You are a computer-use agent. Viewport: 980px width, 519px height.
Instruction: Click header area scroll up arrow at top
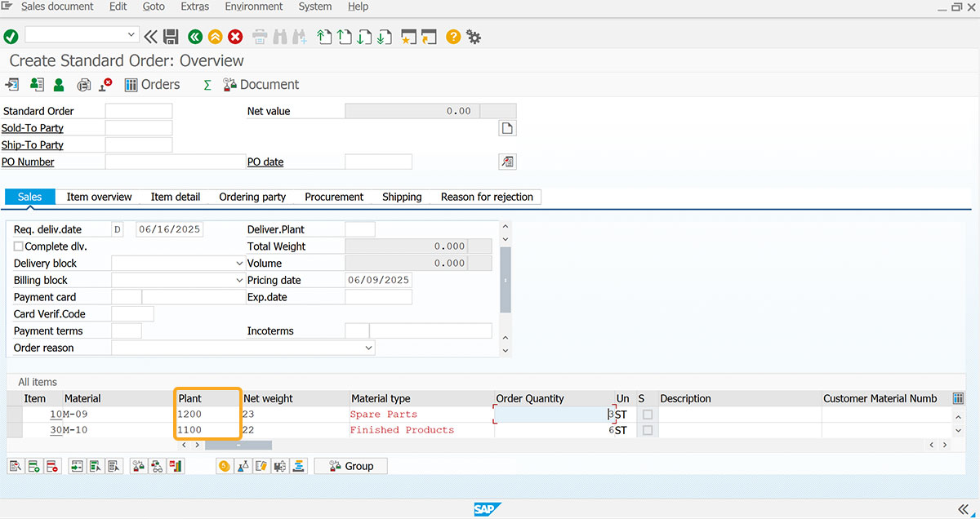505,227
